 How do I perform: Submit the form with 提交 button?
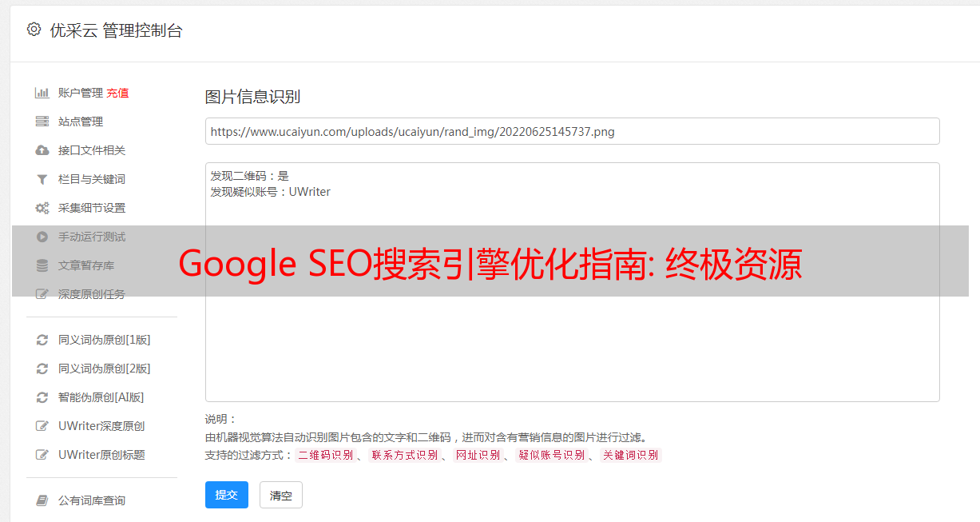[x=227, y=495]
